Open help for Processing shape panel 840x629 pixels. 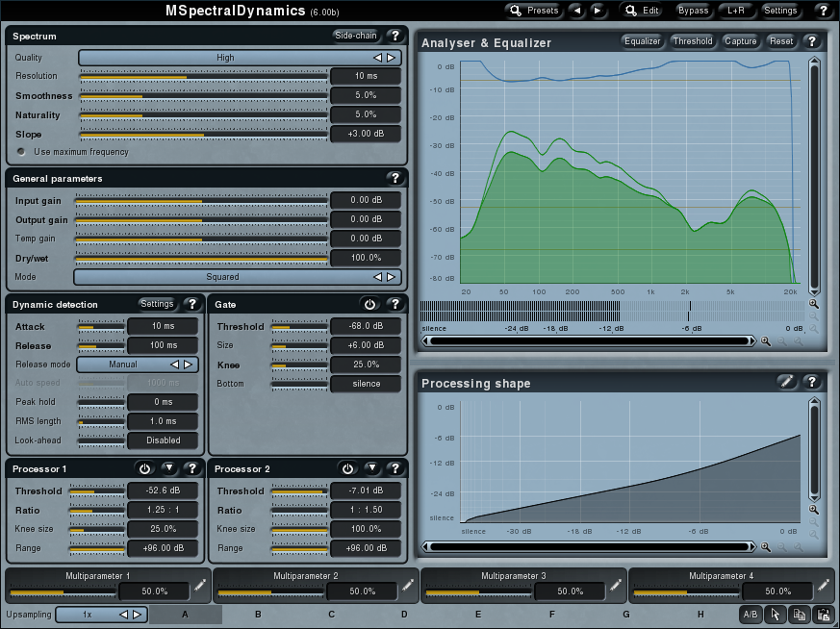pyautogui.click(x=811, y=382)
